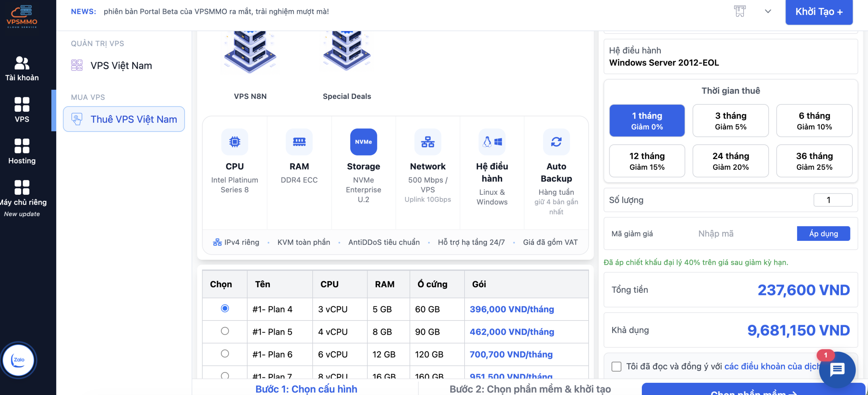This screenshot has height=395, width=868.
Task: Click the CPU chip feature icon
Action: [x=235, y=142]
